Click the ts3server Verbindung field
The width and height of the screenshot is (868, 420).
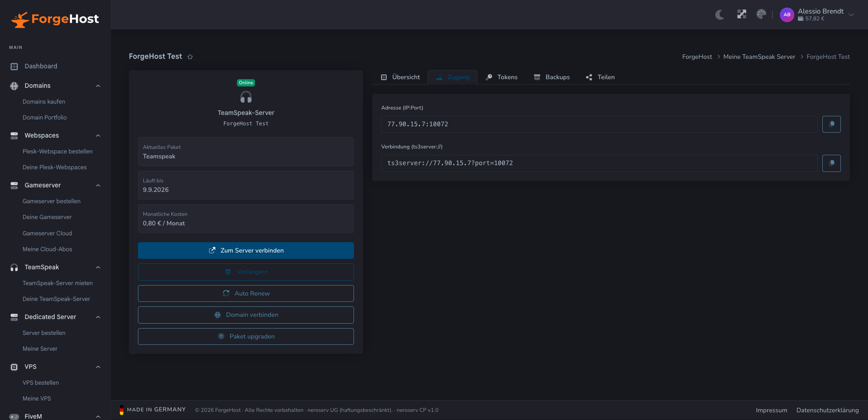pos(599,163)
